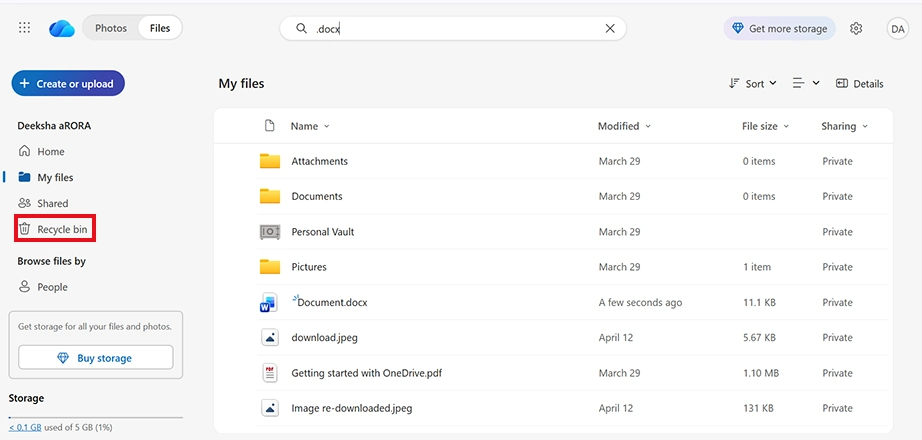Sort by the Modified column header
The image size is (922, 440).
(x=624, y=126)
